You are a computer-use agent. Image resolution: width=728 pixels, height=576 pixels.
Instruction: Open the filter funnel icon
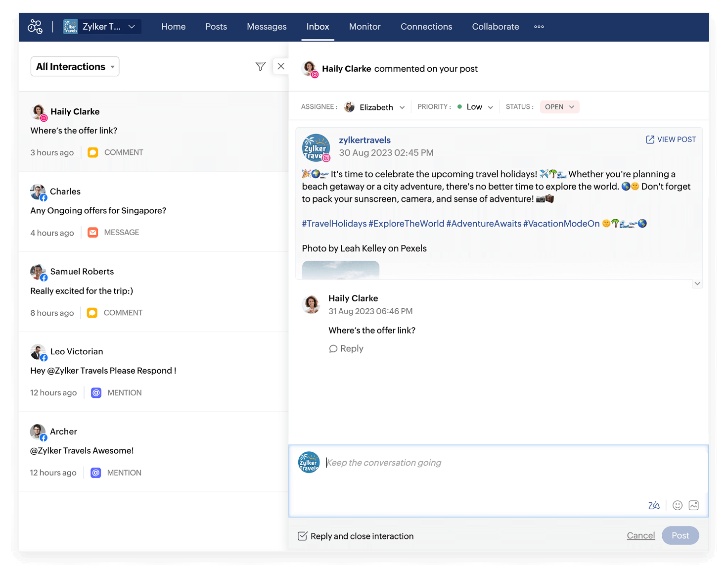[x=260, y=66]
